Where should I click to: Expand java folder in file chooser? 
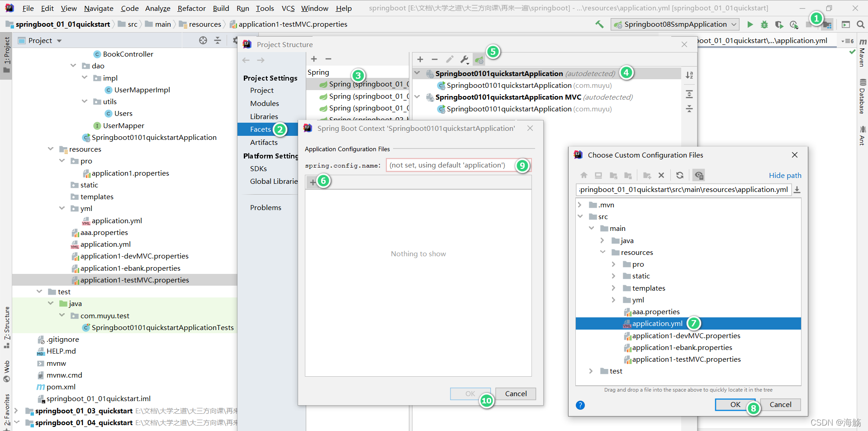[x=602, y=240]
